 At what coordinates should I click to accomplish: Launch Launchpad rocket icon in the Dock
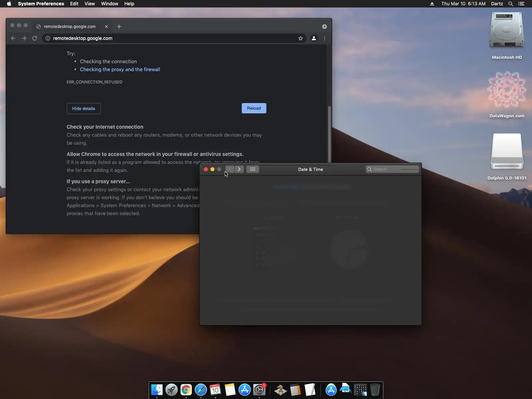click(172, 390)
